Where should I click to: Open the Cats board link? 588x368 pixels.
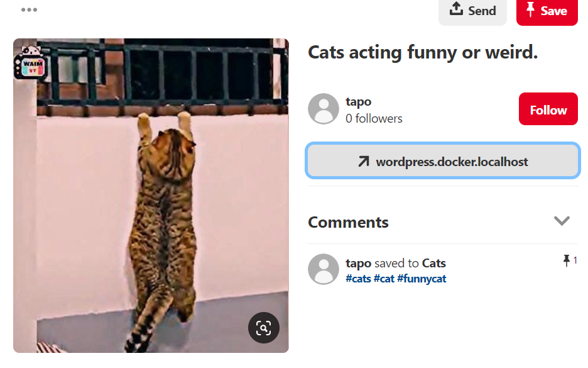434,263
